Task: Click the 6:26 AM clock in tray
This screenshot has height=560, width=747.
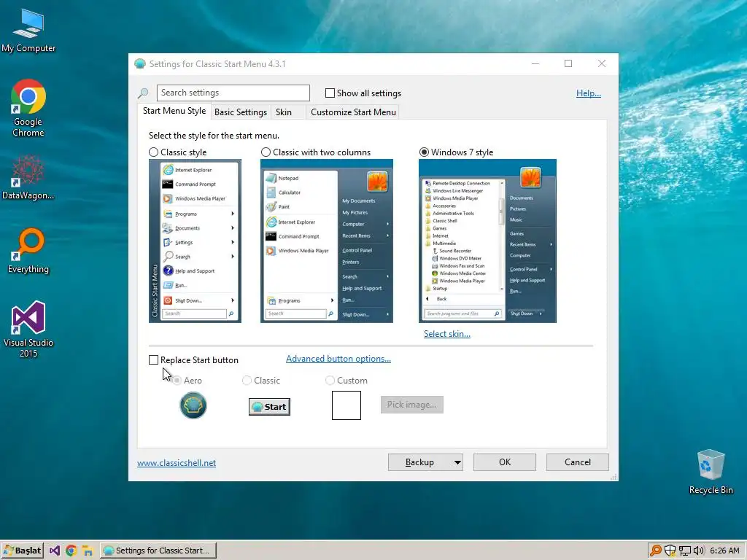Action: click(x=724, y=551)
